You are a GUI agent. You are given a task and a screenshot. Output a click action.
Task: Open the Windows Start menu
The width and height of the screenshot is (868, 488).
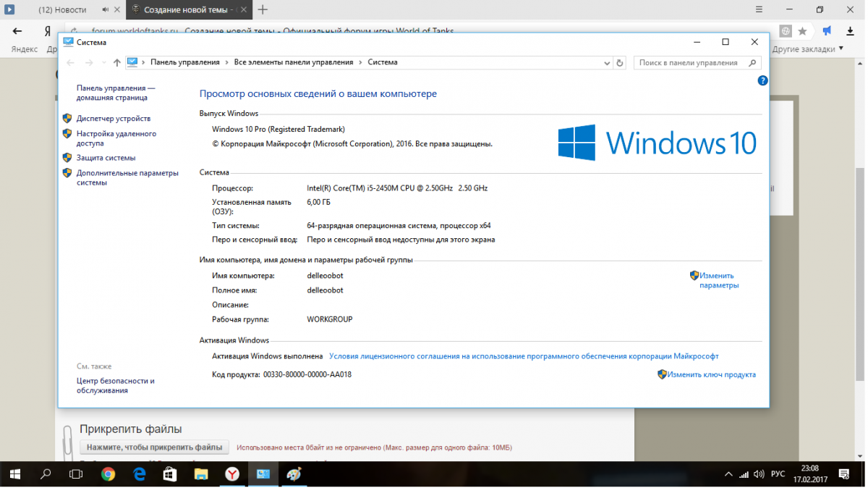coord(14,474)
